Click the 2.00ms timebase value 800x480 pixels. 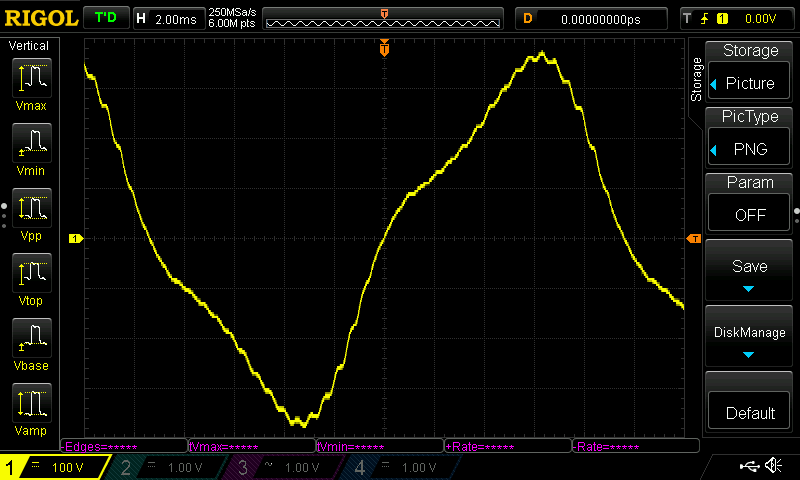point(176,20)
